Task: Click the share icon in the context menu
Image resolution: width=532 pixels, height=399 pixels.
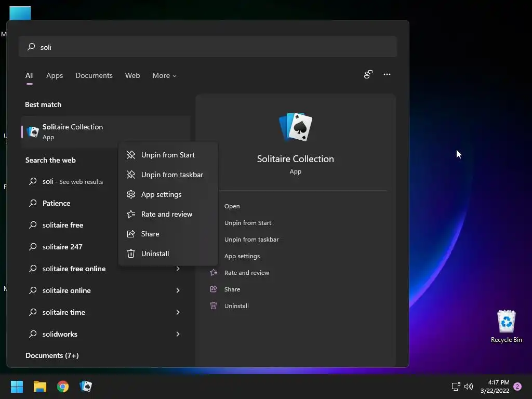Action: click(131, 234)
